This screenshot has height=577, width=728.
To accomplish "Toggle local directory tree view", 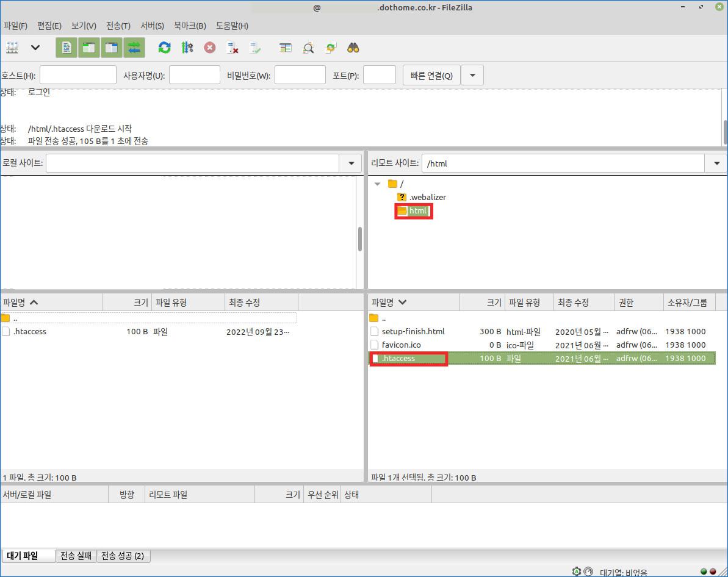I will click(x=88, y=48).
